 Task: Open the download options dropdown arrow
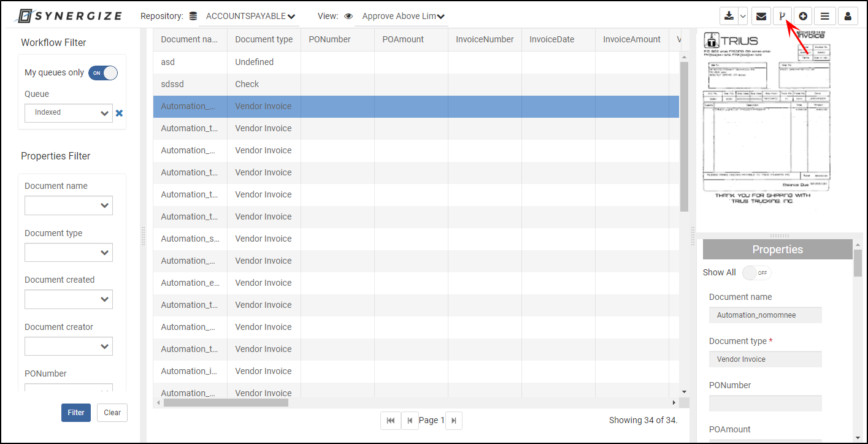[x=743, y=16]
